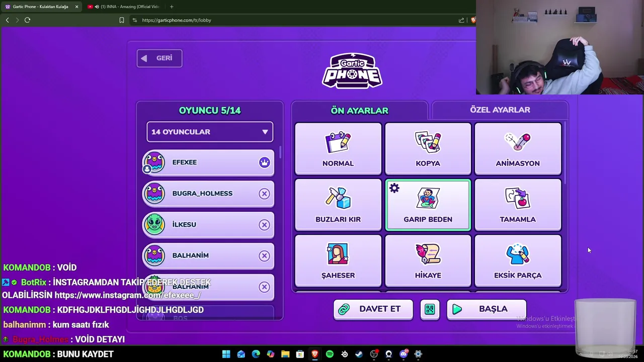Click browser back arrow
The width and height of the screenshot is (644, 362).
tap(7, 20)
